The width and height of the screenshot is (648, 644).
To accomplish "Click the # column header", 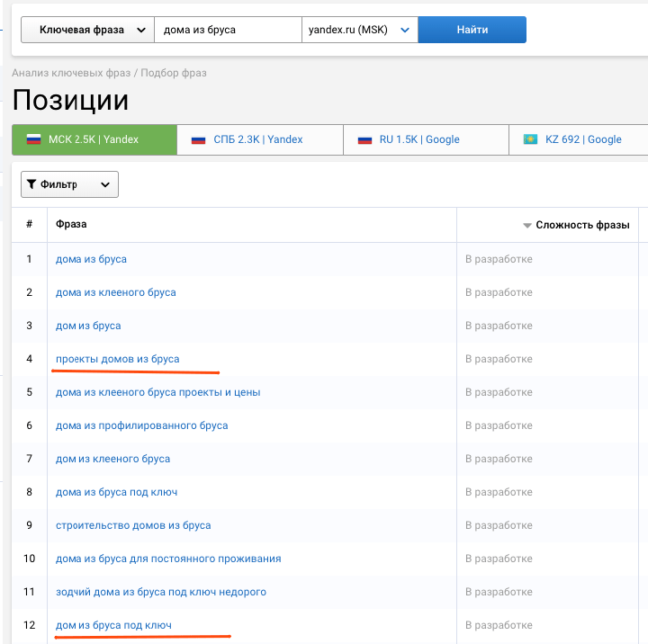I will click(30, 224).
